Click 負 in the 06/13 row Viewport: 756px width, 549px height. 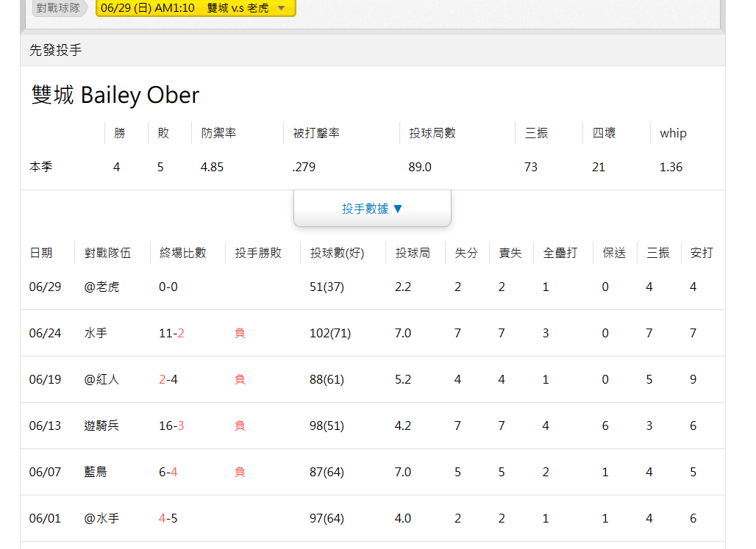pos(240,426)
